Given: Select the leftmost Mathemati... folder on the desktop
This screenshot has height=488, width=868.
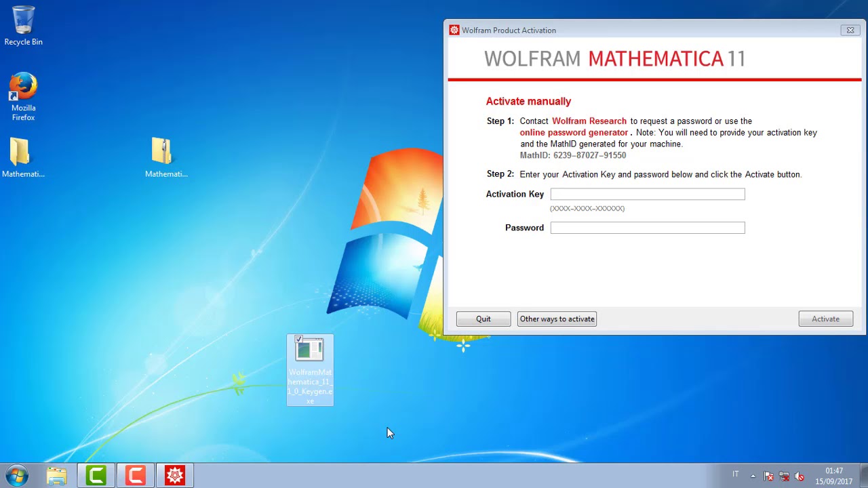Looking at the screenshot, I should [23, 158].
